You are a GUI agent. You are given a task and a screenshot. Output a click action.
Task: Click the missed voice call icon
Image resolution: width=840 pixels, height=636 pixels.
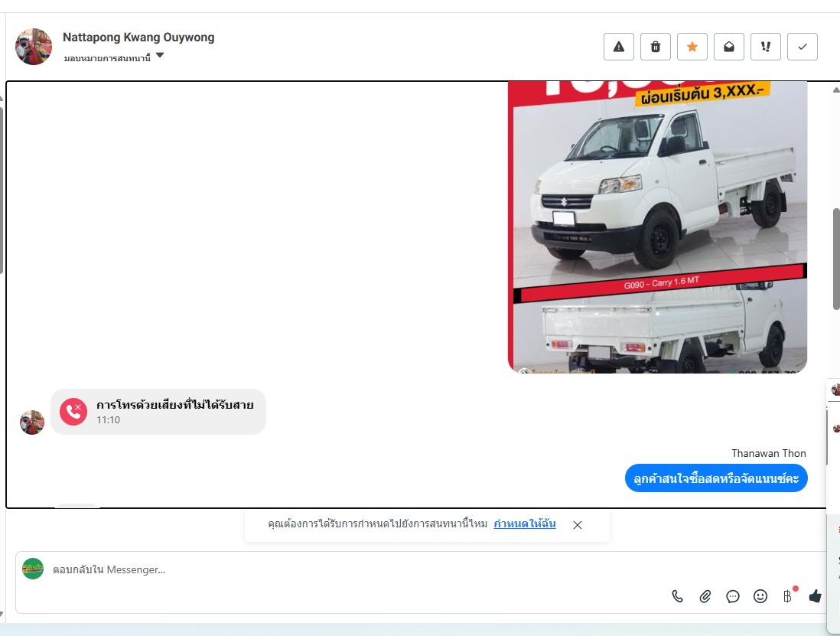[73, 412]
